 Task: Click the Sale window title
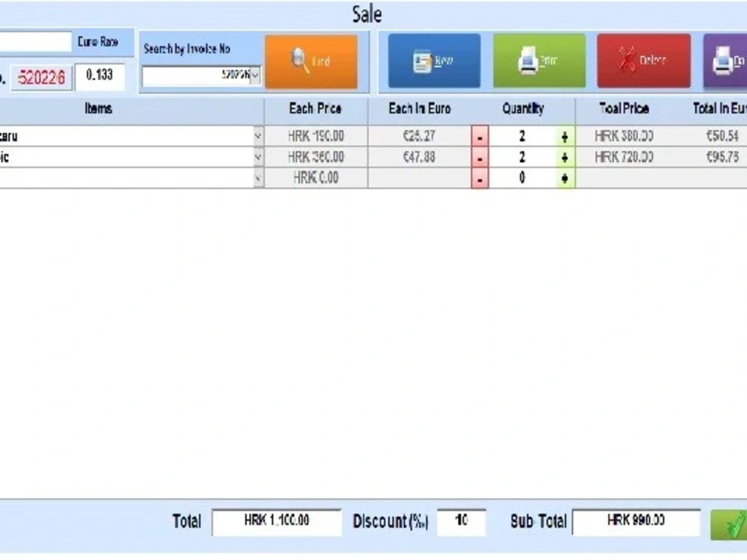[x=367, y=14]
